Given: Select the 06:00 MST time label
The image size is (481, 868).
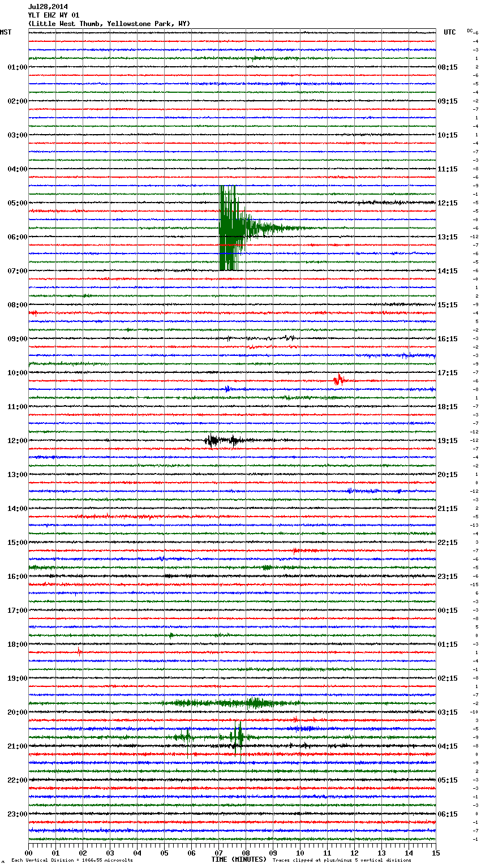Looking at the screenshot, I should click(18, 237).
